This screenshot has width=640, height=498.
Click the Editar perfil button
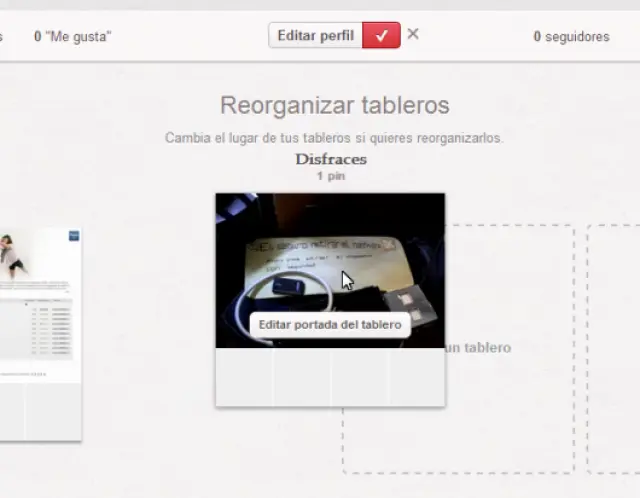pyautogui.click(x=315, y=35)
